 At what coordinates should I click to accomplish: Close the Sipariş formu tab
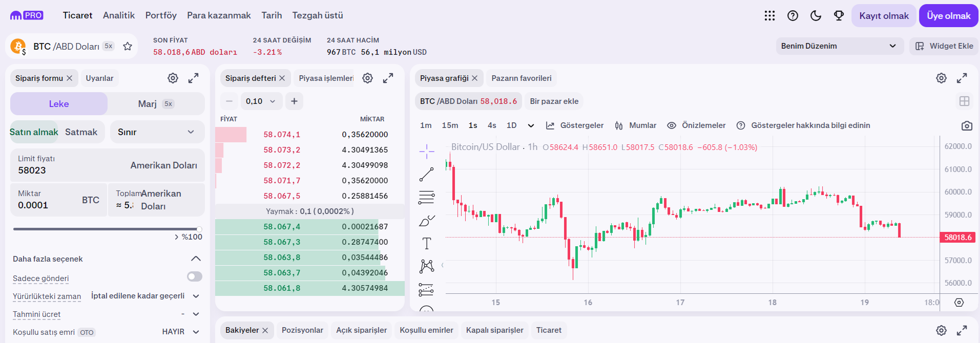69,78
